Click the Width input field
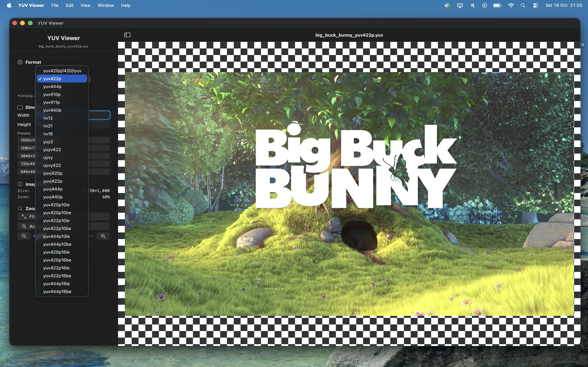 (x=100, y=115)
